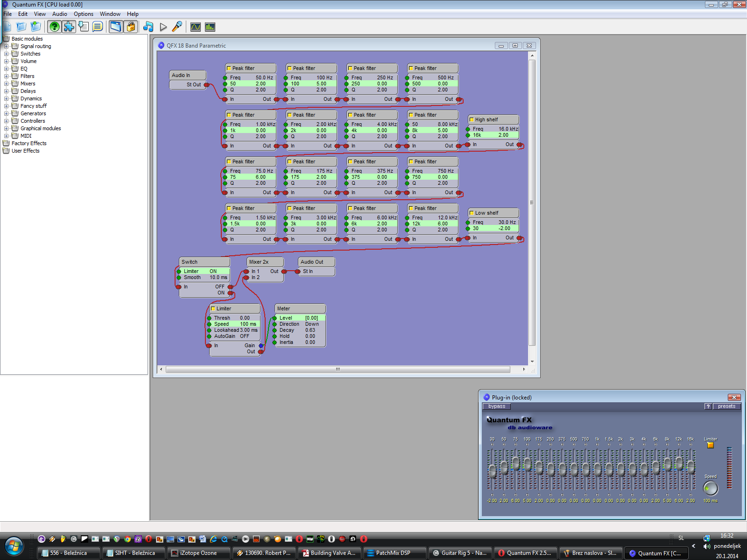This screenshot has height=560, width=747.
Task: Select User Effects in tree
Action: pyautogui.click(x=26, y=151)
